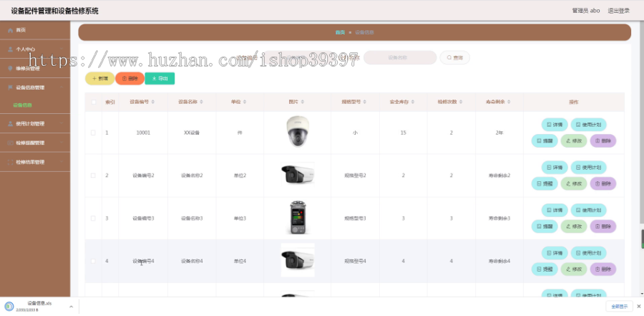Click the yellow 新增 button
Image resolution: width=644 pixels, height=316 pixels.
[x=99, y=79]
